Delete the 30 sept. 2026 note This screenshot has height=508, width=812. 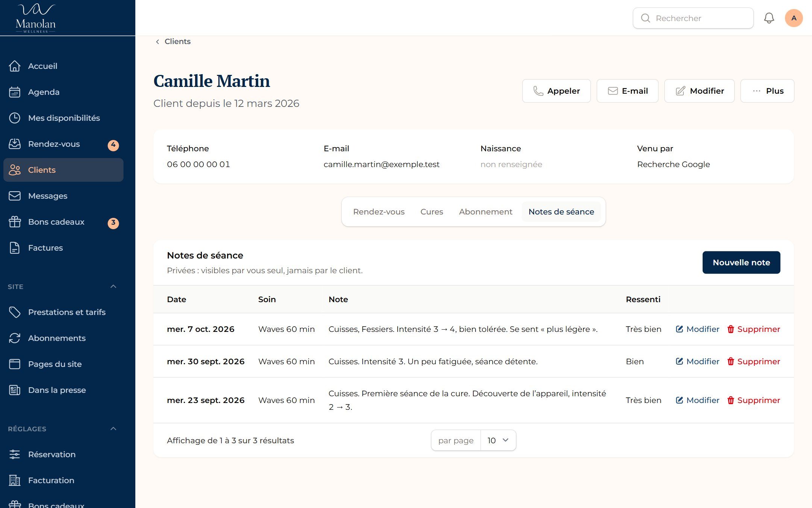754,362
